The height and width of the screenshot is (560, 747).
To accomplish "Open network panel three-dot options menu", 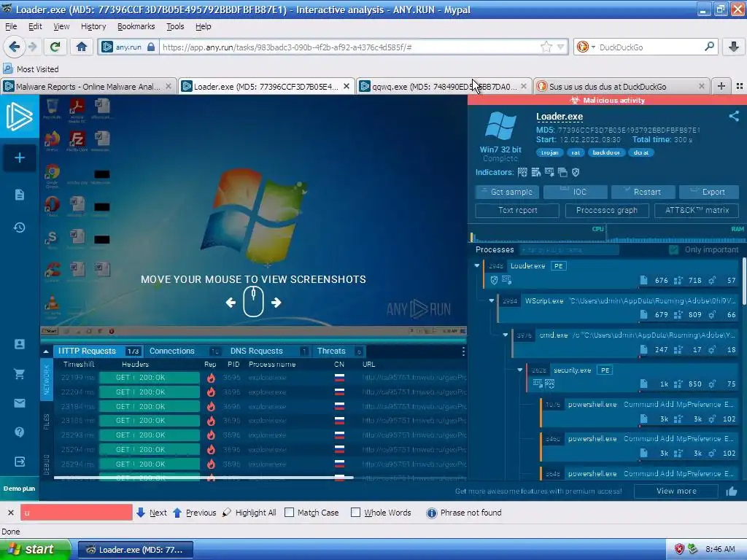I will tap(463, 351).
